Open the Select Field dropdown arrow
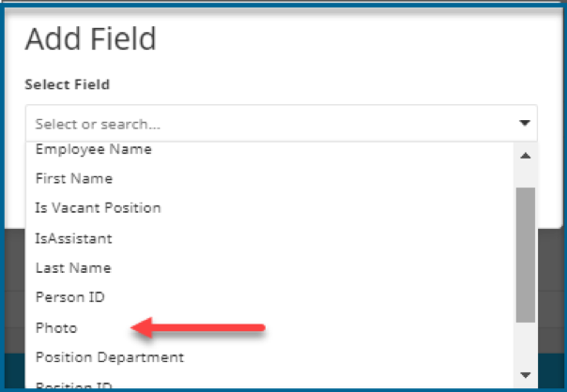 pos(525,123)
